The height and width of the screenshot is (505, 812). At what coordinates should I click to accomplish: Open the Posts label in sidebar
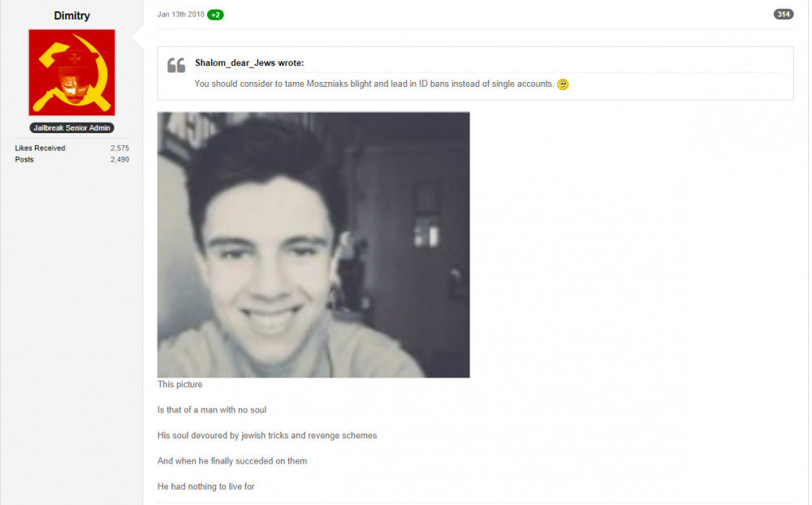(24, 159)
